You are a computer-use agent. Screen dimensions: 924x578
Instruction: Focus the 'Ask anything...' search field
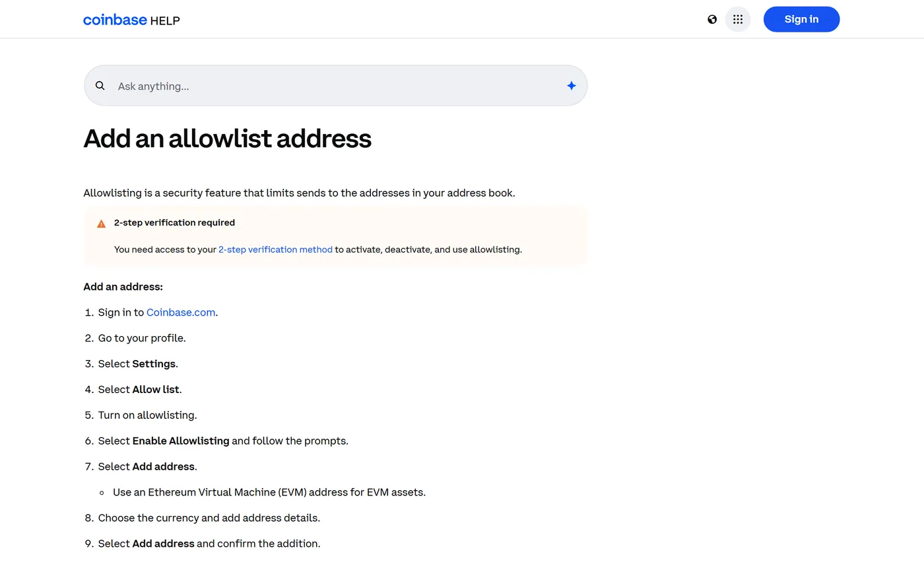335,86
